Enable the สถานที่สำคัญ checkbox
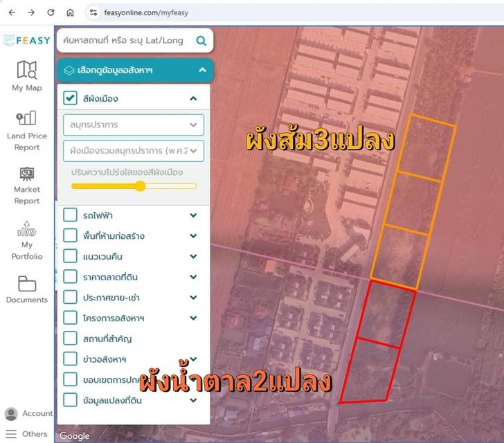 tap(70, 338)
